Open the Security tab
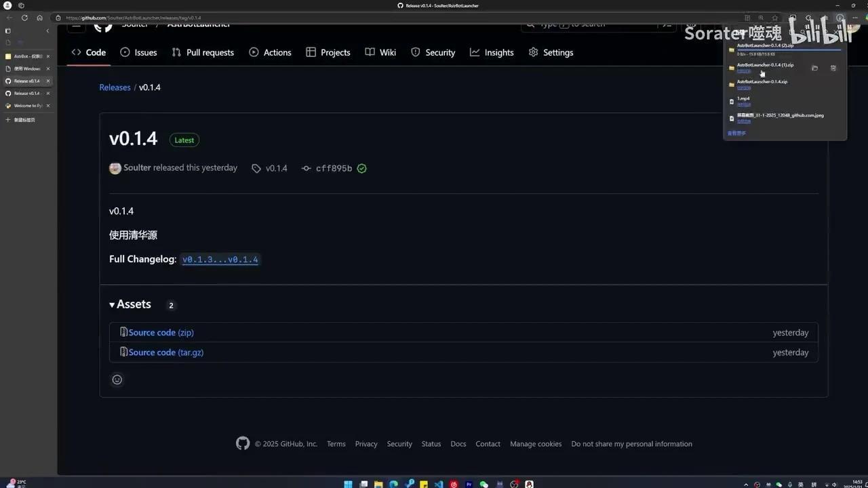 click(433, 52)
